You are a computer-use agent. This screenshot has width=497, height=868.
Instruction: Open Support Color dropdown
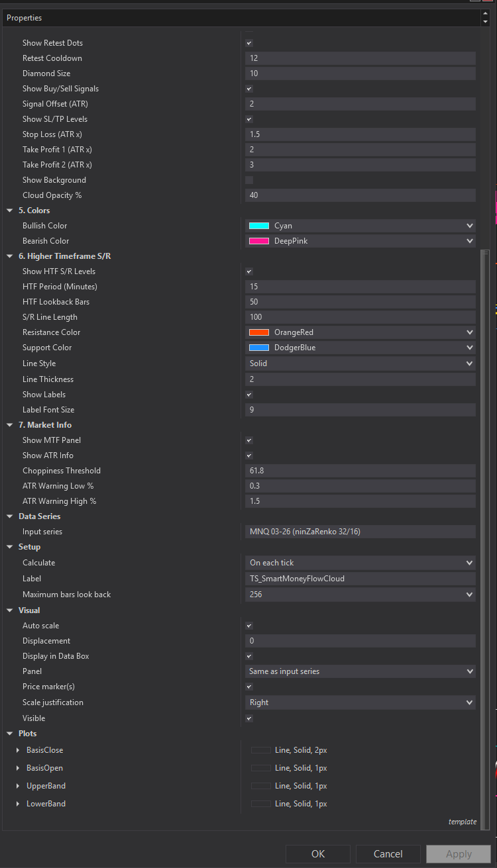pos(360,348)
